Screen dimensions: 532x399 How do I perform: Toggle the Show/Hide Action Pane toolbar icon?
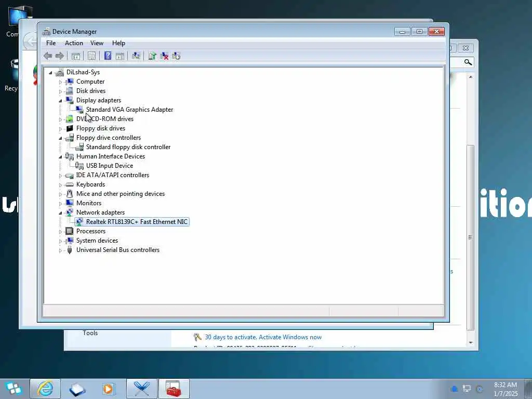(x=120, y=56)
